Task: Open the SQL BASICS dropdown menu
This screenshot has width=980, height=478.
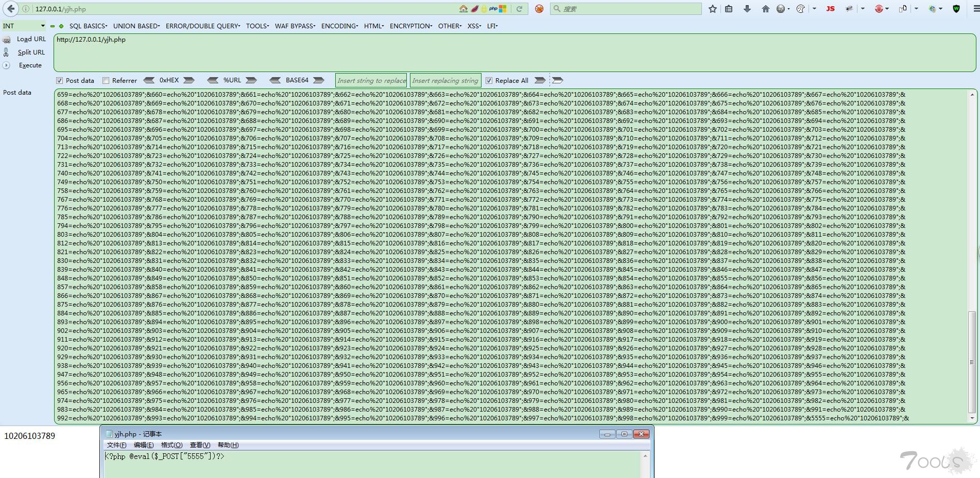Action: click(88, 26)
